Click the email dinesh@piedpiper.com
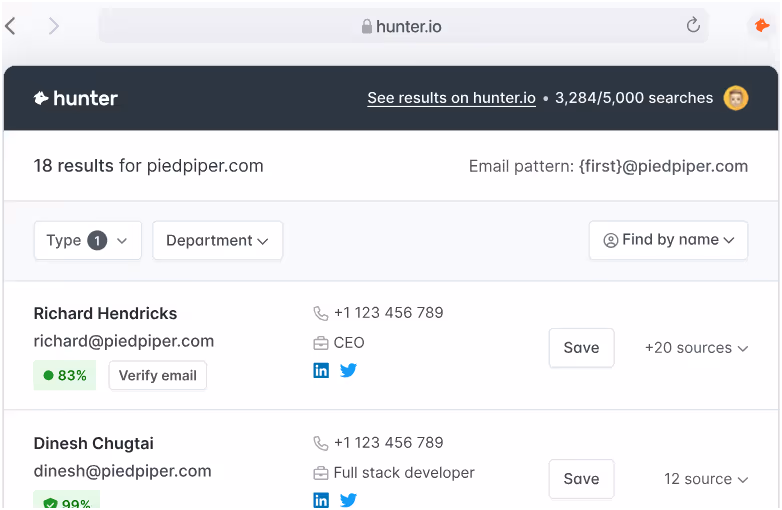This screenshot has height=510, width=782. (123, 471)
